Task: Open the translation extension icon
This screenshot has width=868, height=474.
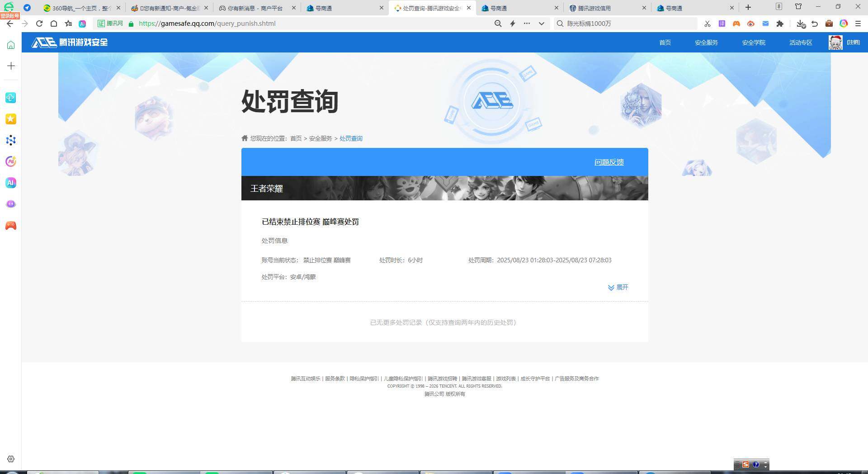Action: (x=722, y=24)
